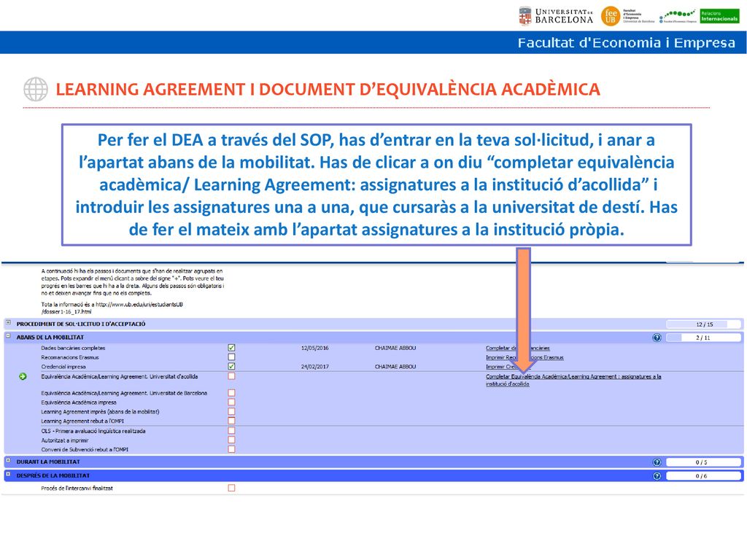
Task: Click the date 12/05/2016
Action: (x=315, y=348)
